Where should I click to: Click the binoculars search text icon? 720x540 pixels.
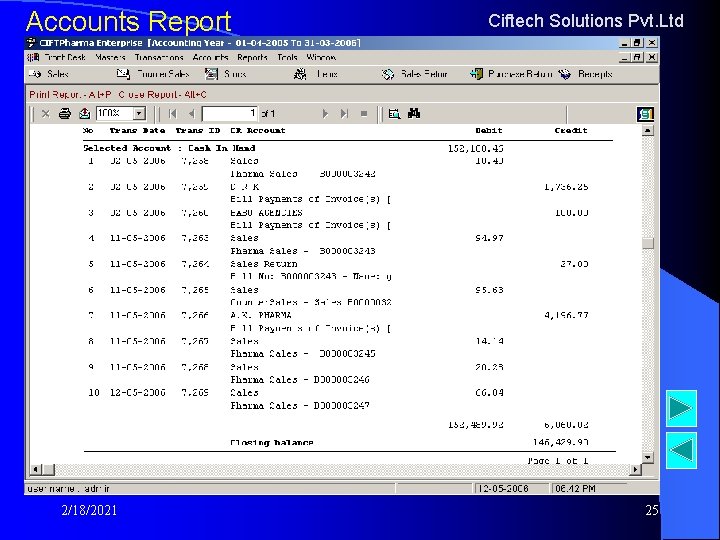pos(414,113)
